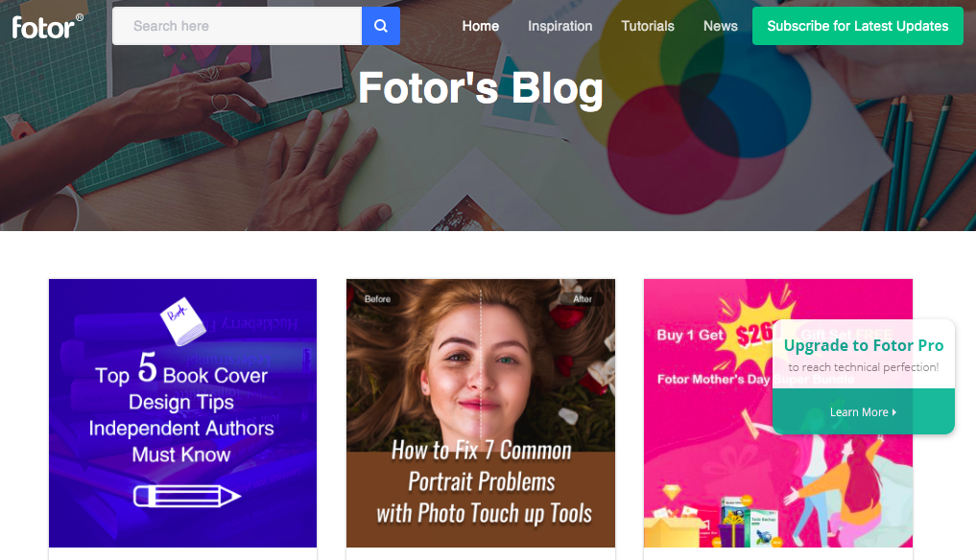Screen dimensions: 976x560
Task: Click the pencil icon on book cover card
Action: click(x=187, y=496)
